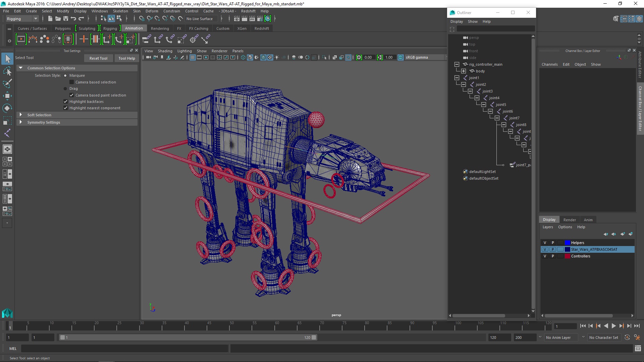
Task: Select the arrow Select Tool in toolbox
Action: tap(7, 59)
